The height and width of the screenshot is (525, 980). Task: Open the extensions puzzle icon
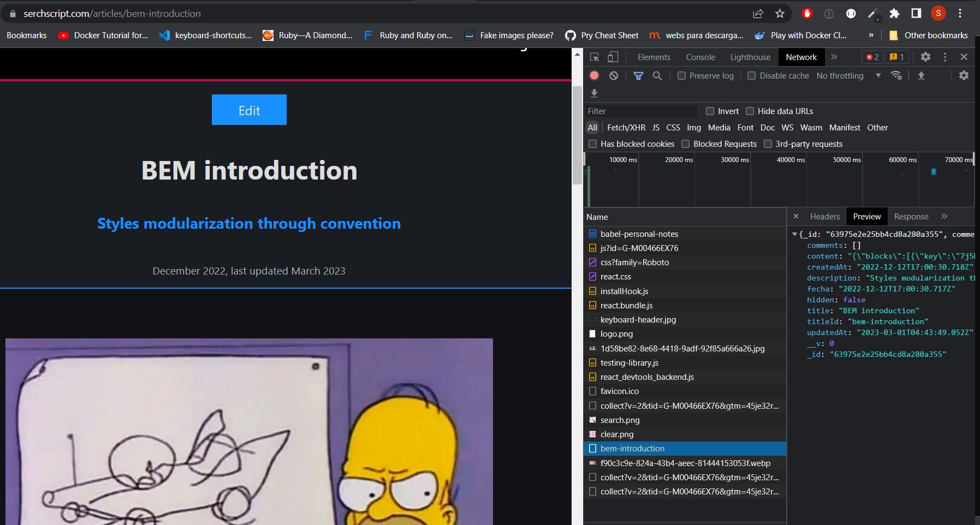(894, 14)
